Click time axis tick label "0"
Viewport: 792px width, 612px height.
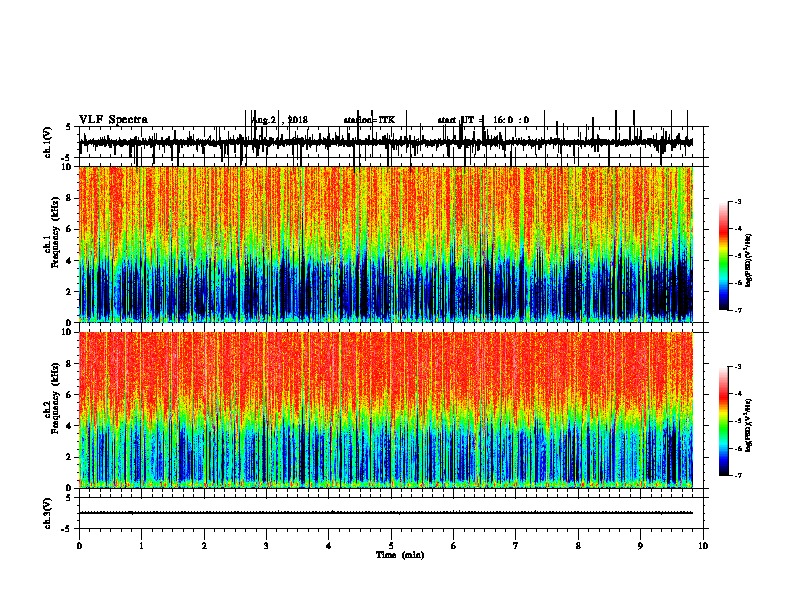click(79, 546)
